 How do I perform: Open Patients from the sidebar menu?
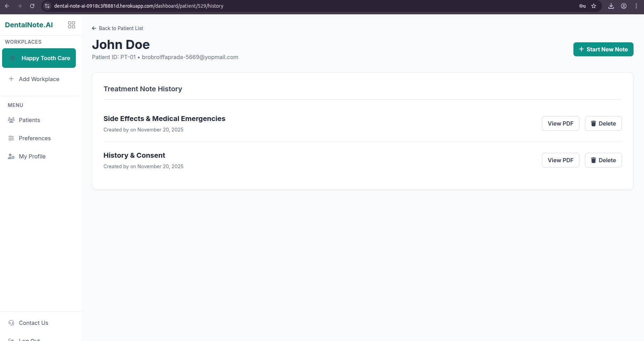coord(29,120)
